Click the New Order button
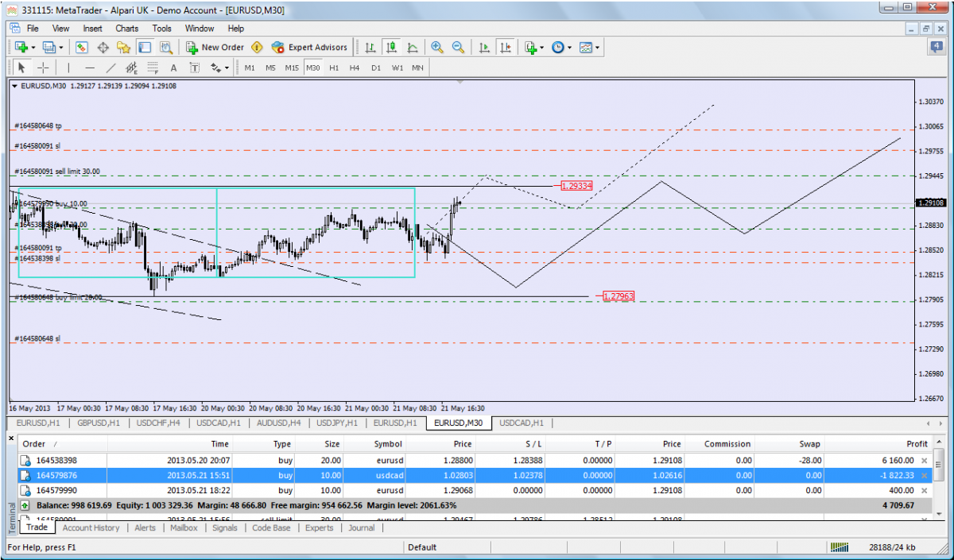This screenshot has width=954, height=560. [x=215, y=48]
